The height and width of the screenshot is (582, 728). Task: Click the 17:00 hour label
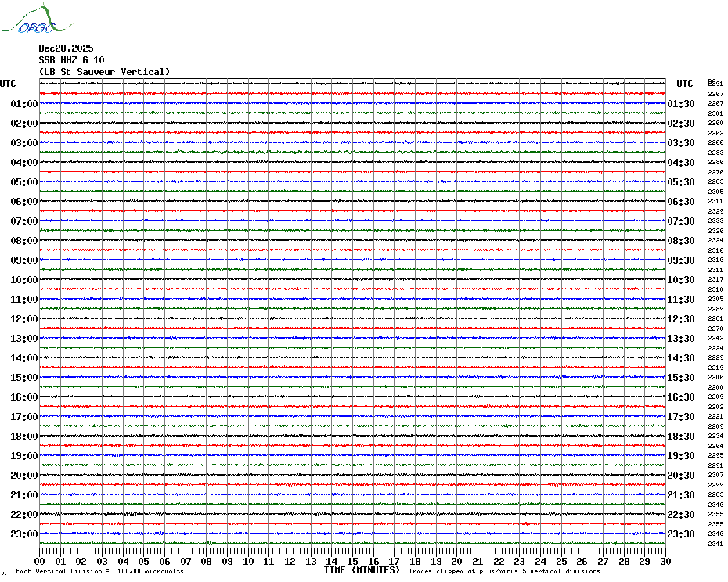[x=24, y=416]
